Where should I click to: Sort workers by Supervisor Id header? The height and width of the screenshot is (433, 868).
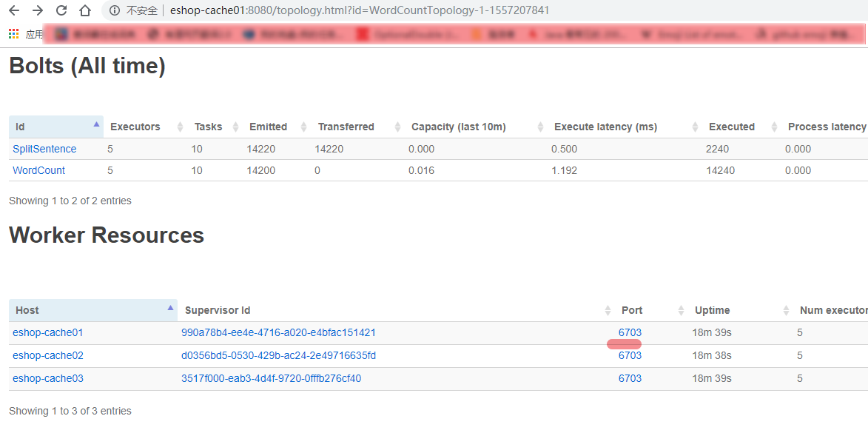pos(223,310)
